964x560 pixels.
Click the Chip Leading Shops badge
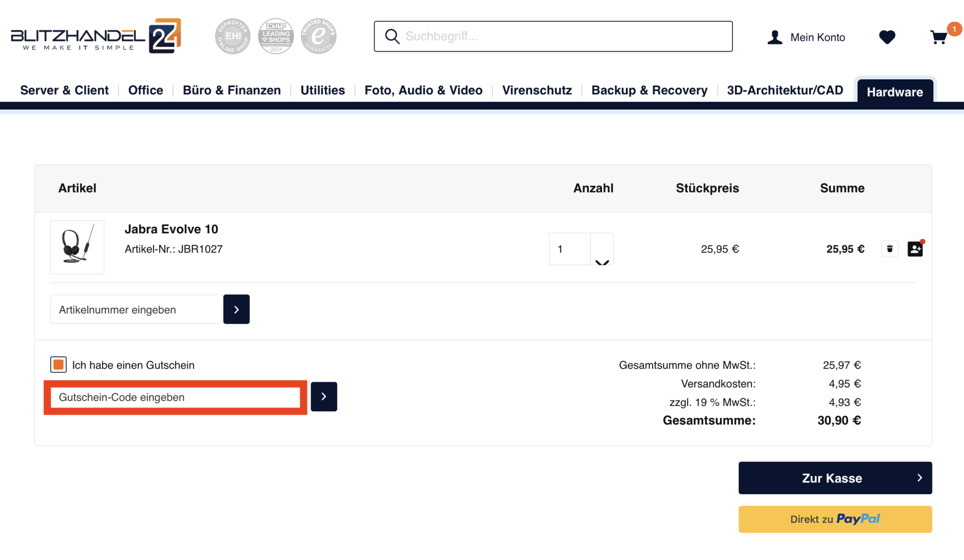(276, 36)
